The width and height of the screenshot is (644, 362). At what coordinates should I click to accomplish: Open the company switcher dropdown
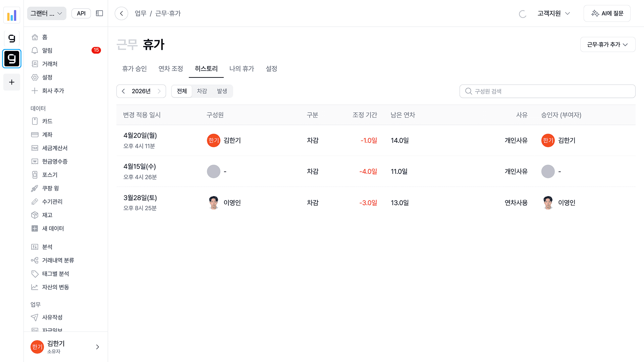[x=47, y=13]
